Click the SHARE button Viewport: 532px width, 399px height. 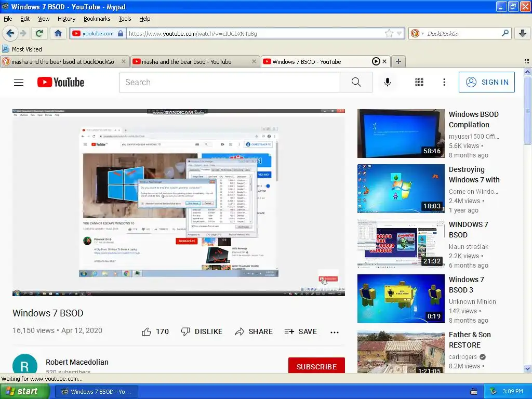[254, 331]
